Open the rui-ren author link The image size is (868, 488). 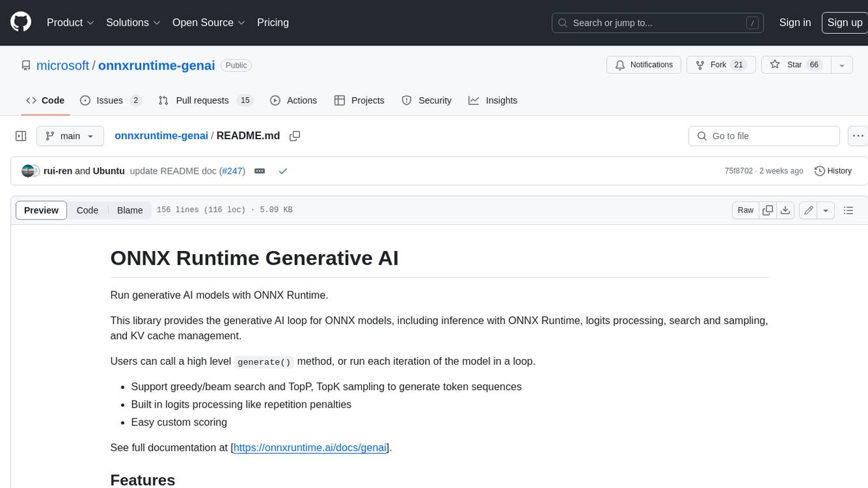[57, 171]
